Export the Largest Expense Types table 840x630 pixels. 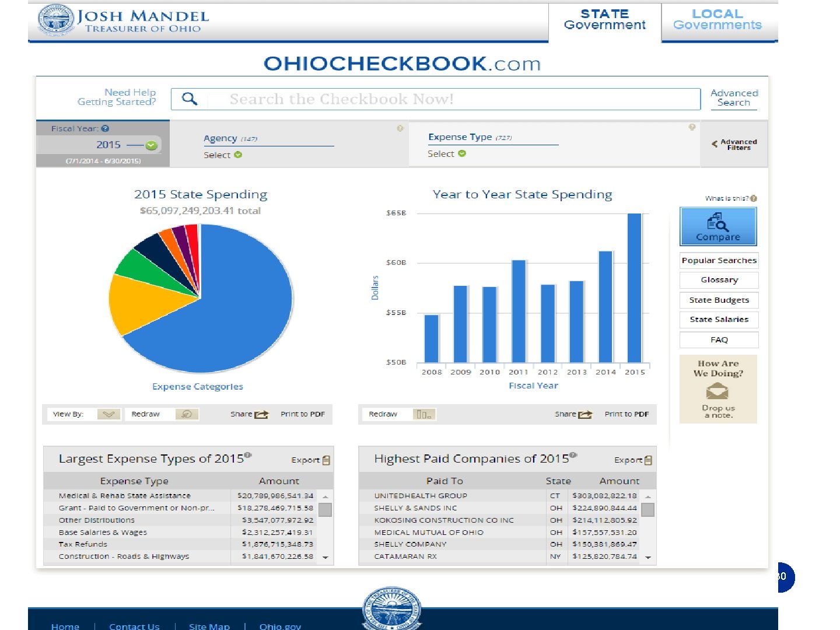[311, 460]
